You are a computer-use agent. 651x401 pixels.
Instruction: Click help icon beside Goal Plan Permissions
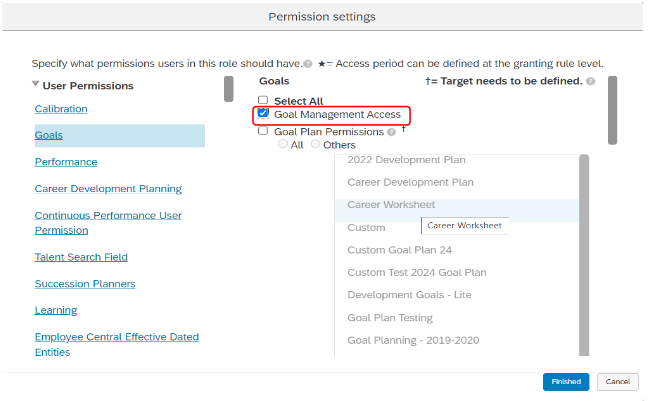[x=391, y=132]
